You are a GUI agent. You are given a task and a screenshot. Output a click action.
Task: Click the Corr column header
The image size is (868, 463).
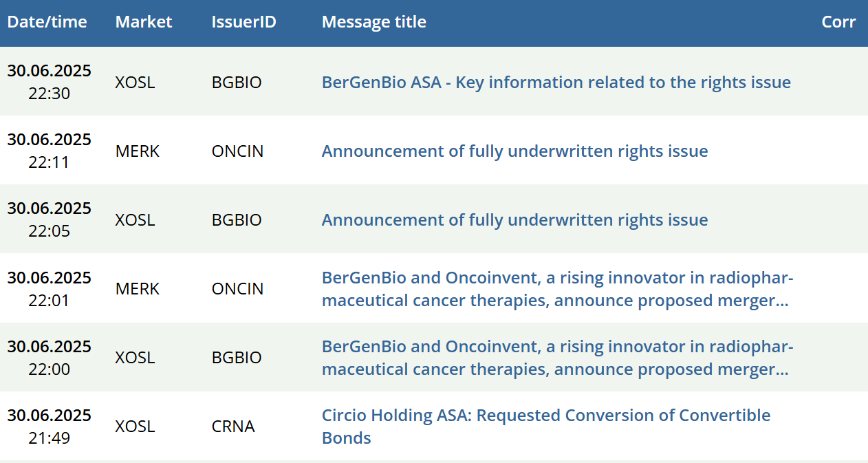tap(838, 22)
